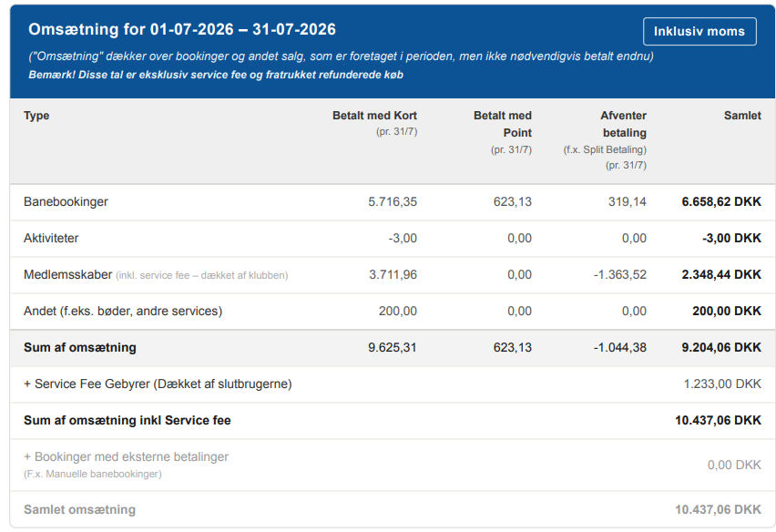Select the 6.658,62 DKK Banebookinger total
The height and width of the screenshot is (532, 776).
[721, 201]
